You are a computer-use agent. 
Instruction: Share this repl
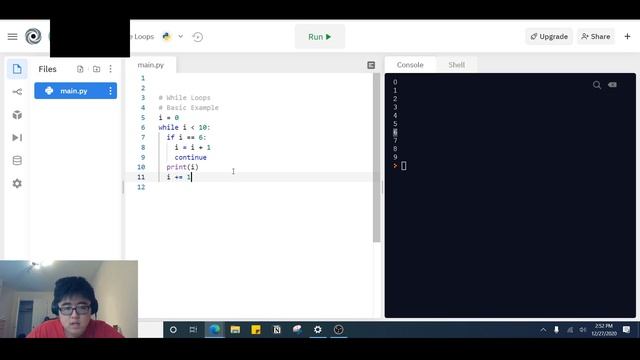pos(596,36)
